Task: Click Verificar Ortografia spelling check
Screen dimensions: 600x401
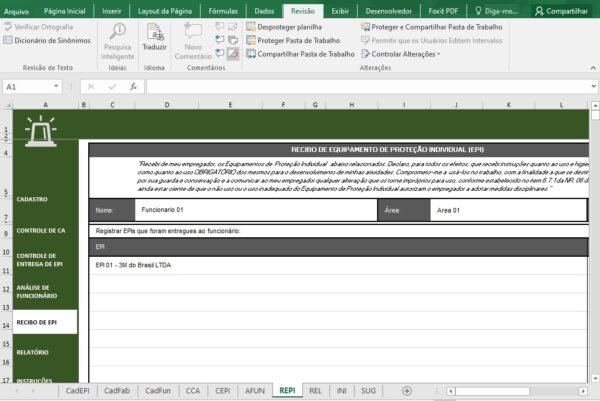Action: tap(38, 27)
